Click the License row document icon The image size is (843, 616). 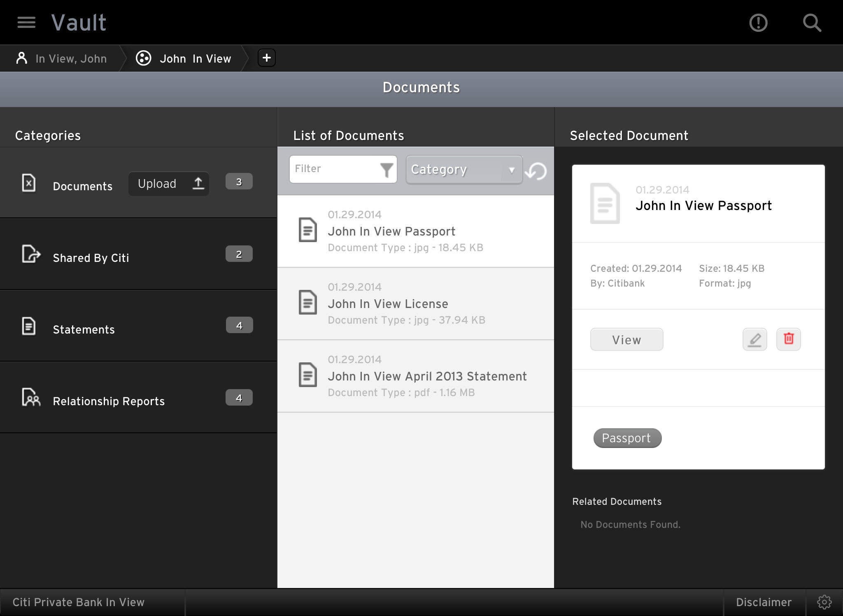pyautogui.click(x=307, y=302)
